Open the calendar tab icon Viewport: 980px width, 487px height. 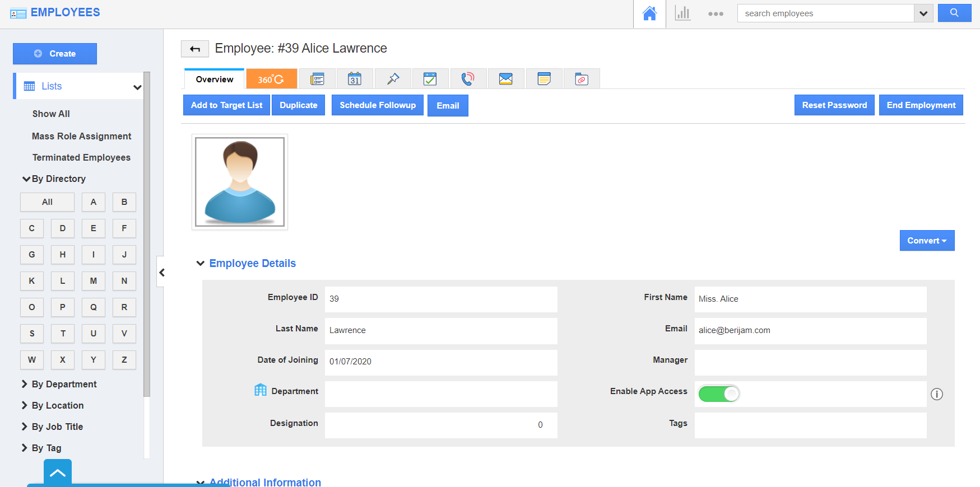point(355,79)
